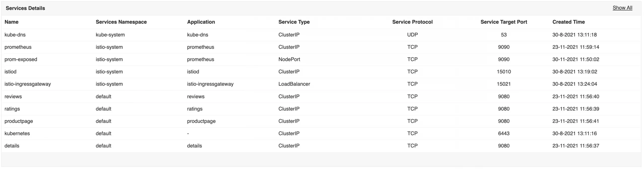Viewport: 644px width, 169px height.
Task: Click the Service Type column header
Action: click(x=294, y=22)
